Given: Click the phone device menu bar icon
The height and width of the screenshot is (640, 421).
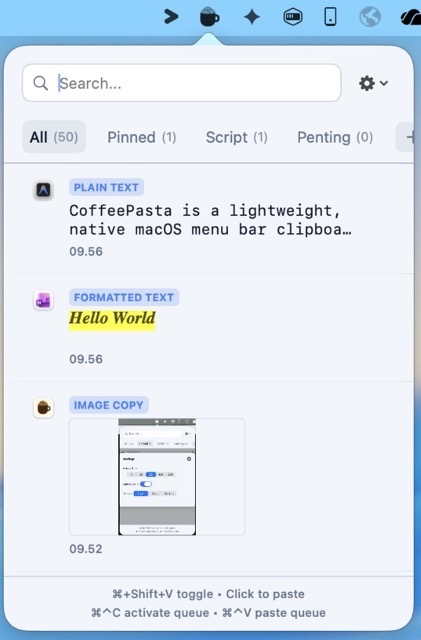Looking at the screenshot, I should pos(330,17).
